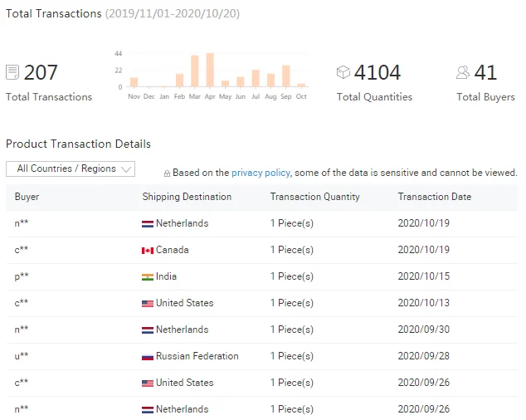Image resolution: width=526 pixels, height=420 pixels.
Task: Click the privacy lock icon
Action: pos(167,173)
